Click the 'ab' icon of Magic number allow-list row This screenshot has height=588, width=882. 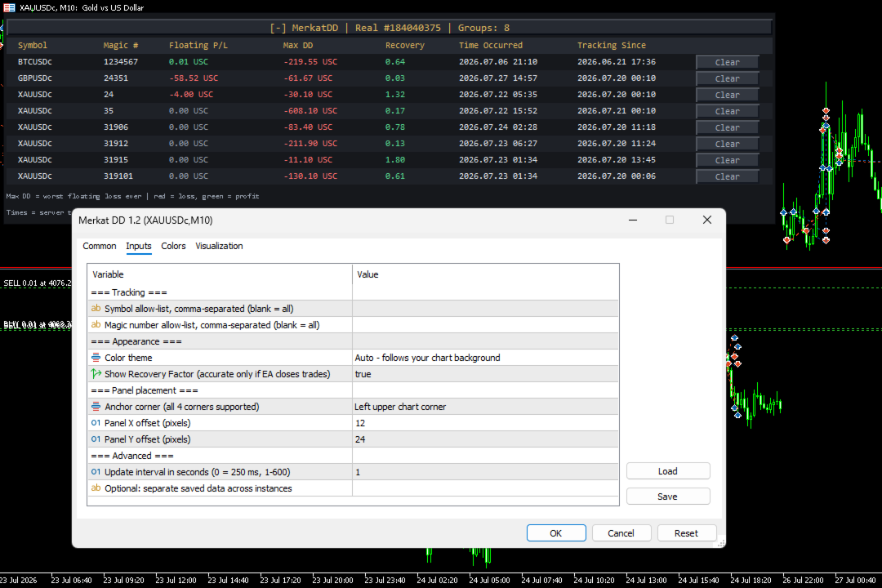pos(96,325)
